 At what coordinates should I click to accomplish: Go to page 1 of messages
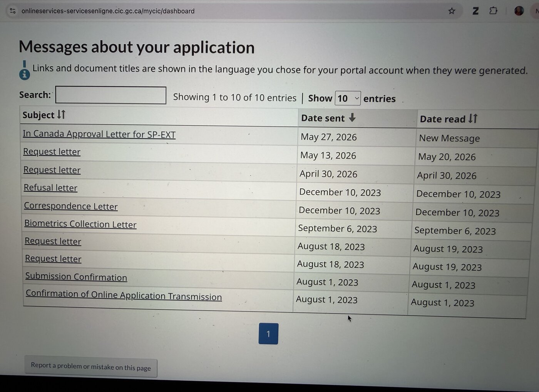click(x=268, y=334)
